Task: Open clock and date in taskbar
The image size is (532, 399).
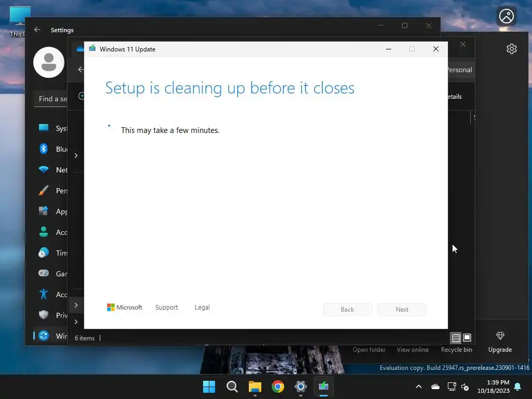Action: 494,387
